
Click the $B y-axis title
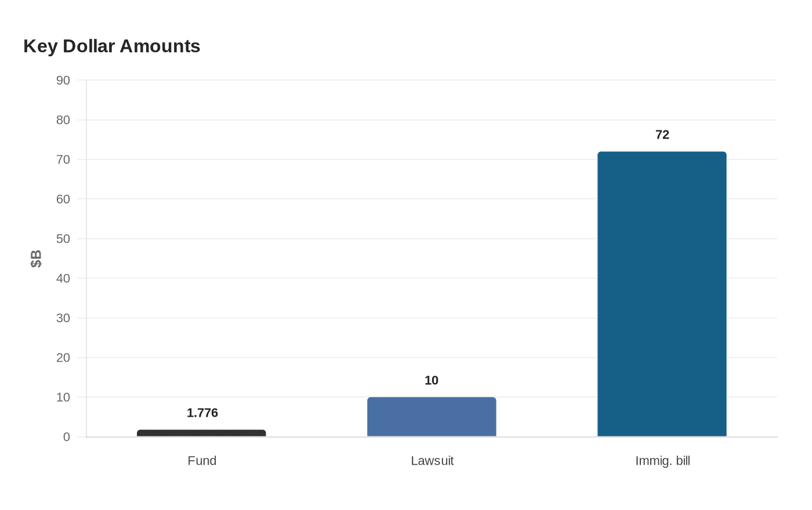(x=36, y=258)
